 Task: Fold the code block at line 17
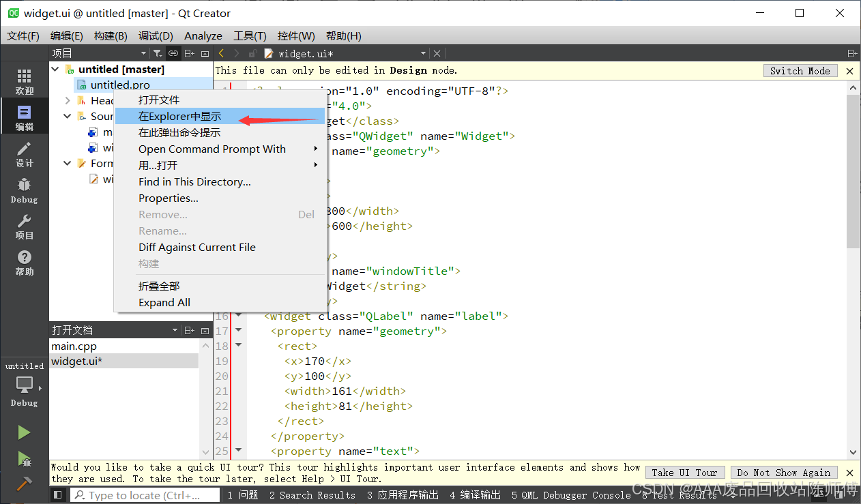[238, 331]
